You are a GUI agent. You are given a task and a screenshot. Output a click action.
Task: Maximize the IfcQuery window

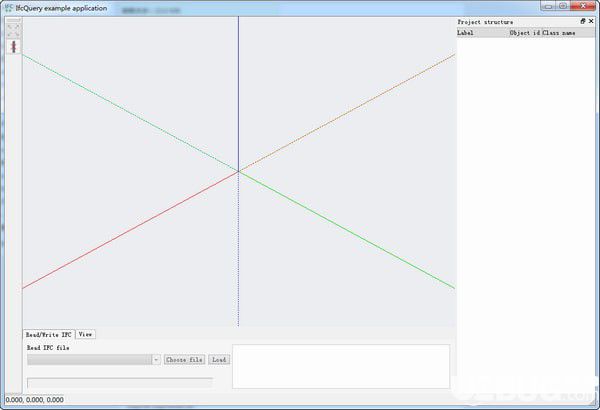(x=562, y=6)
